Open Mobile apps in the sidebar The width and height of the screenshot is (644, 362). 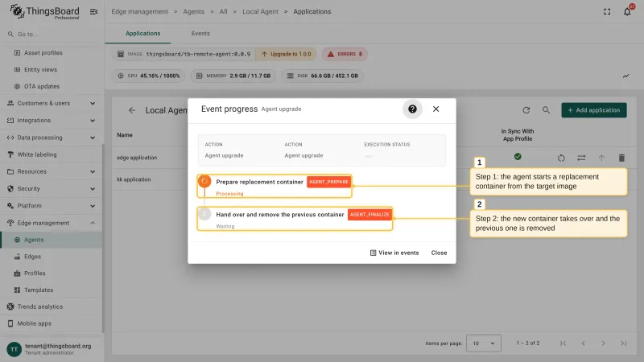pos(52,323)
